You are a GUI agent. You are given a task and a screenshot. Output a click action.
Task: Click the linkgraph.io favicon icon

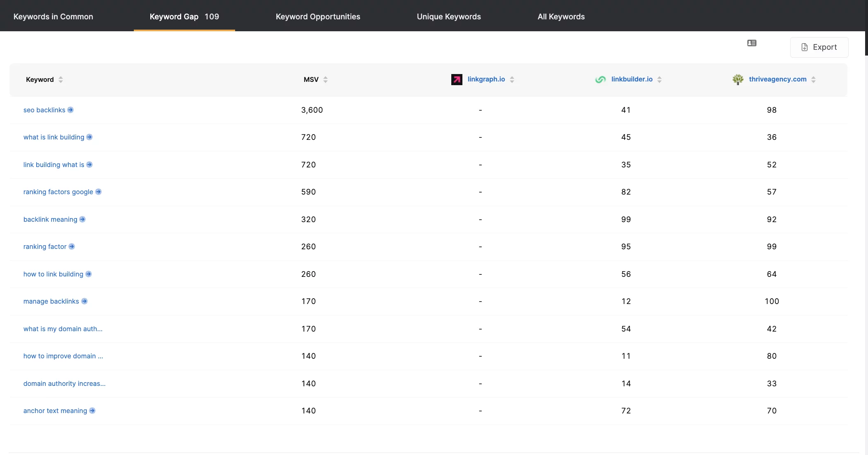457,79
